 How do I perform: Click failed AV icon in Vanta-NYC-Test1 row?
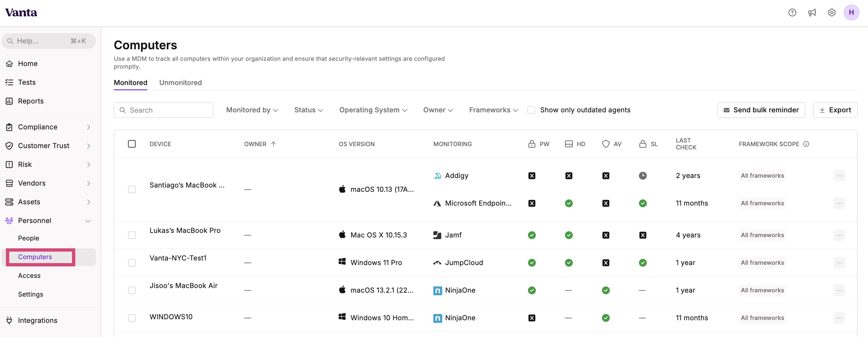[606, 262]
